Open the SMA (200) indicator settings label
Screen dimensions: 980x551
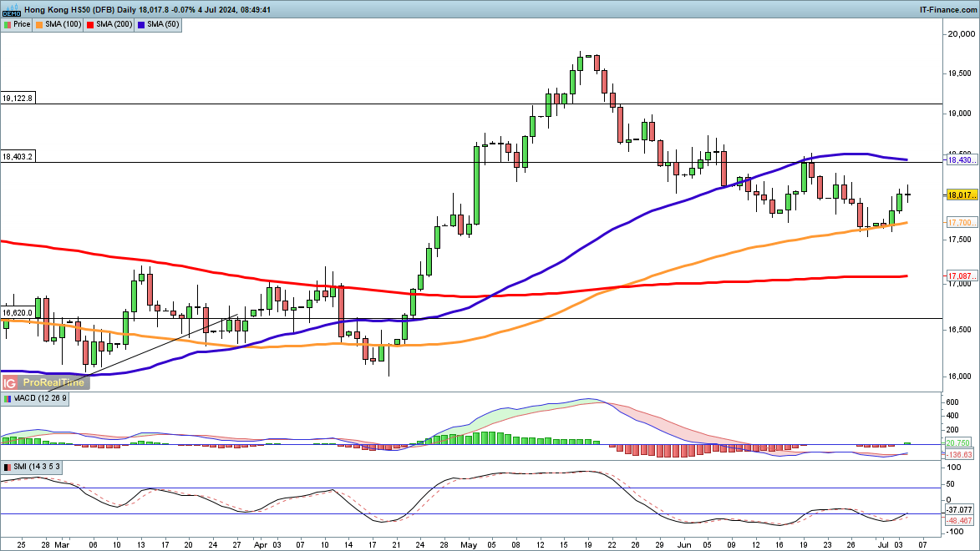tap(114, 25)
